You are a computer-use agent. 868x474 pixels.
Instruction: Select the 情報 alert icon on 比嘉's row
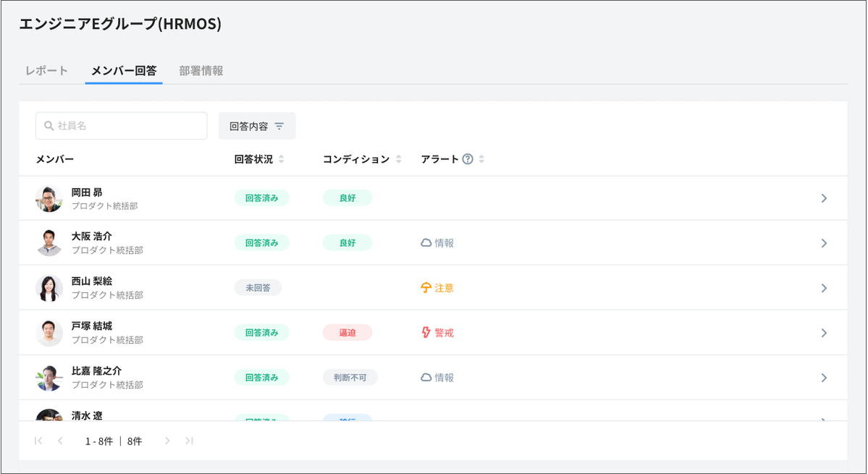[x=428, y=377]
